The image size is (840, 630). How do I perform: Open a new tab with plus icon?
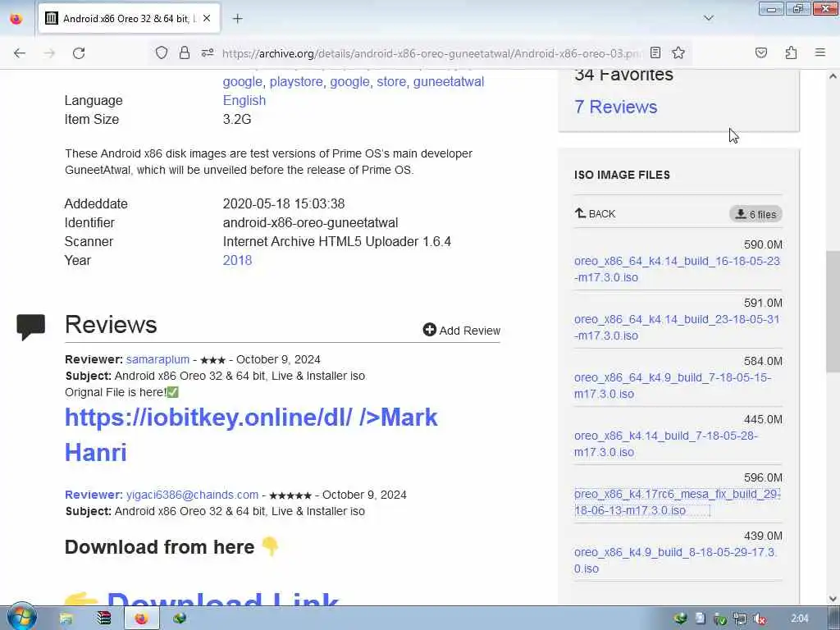pyautogui.click(x=238, y=19)
